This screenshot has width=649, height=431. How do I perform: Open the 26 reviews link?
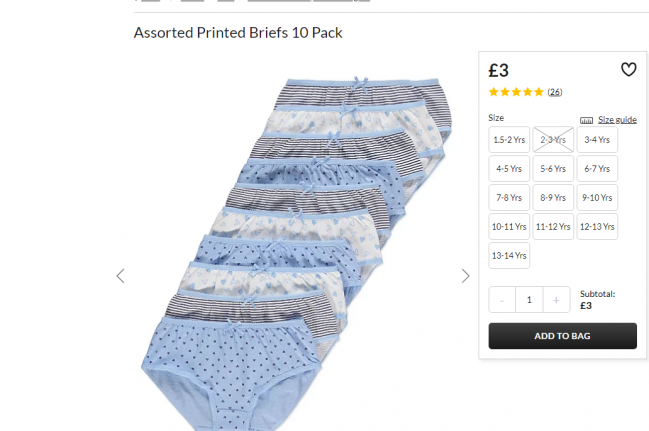pyautogui.click(x=555, y=92)
